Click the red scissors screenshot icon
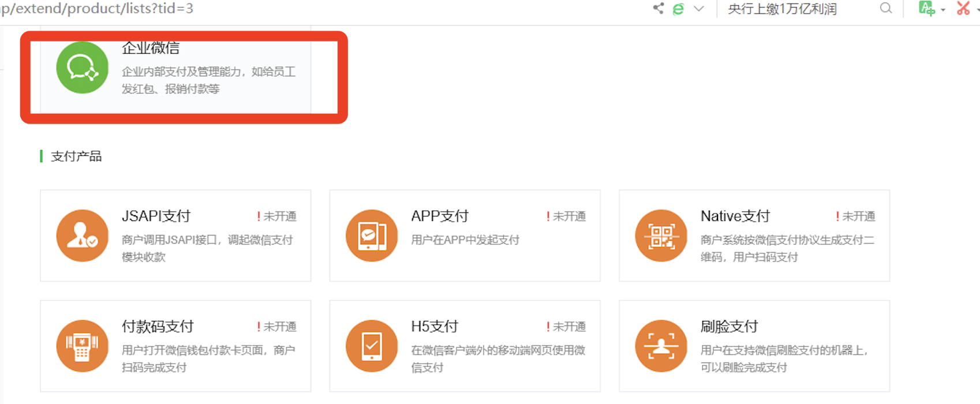The image size is (980, 404). click(x=963, y=8)
